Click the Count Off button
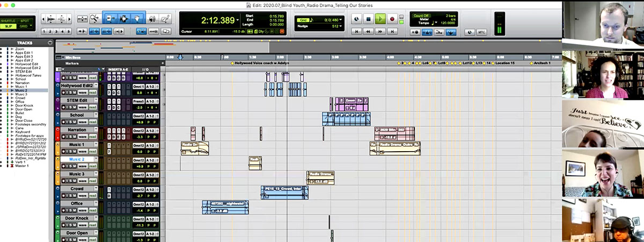 pos(422,16)
